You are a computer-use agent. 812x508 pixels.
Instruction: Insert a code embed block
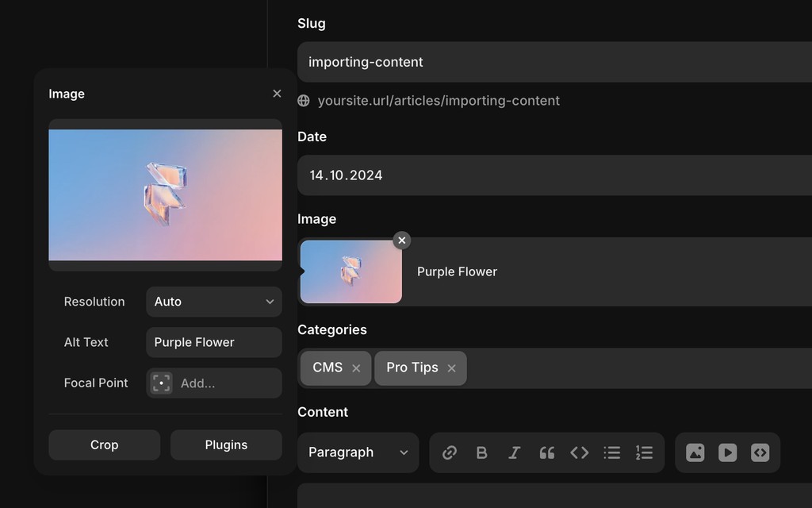click(x=760, y=452)
